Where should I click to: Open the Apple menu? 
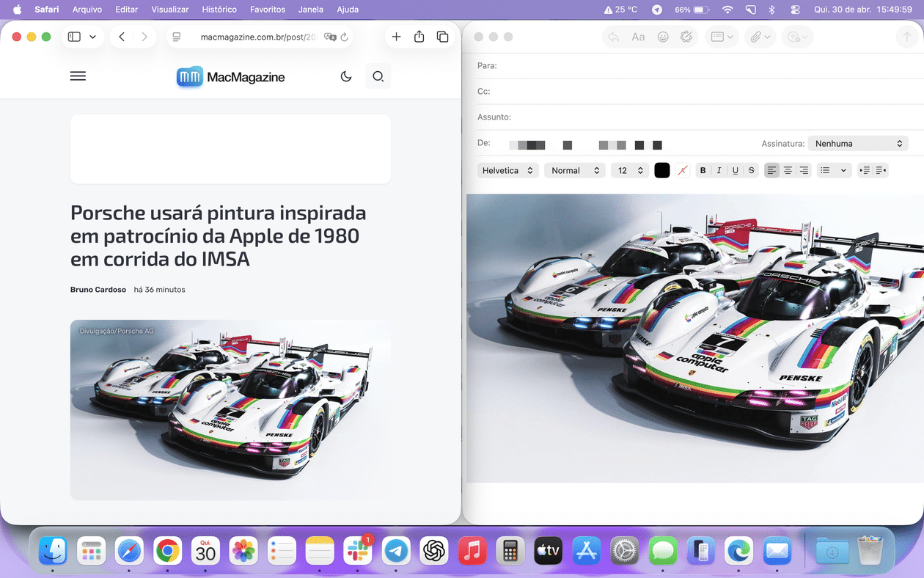click(17, 10)
